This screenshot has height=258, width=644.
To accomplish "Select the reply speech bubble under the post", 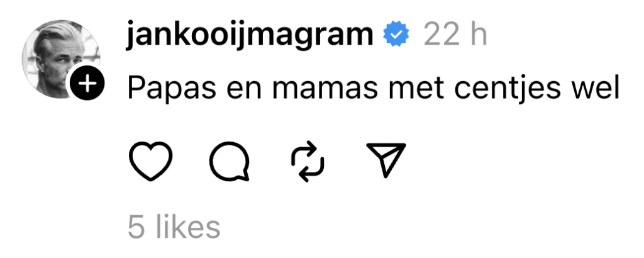I will point(230,162).
